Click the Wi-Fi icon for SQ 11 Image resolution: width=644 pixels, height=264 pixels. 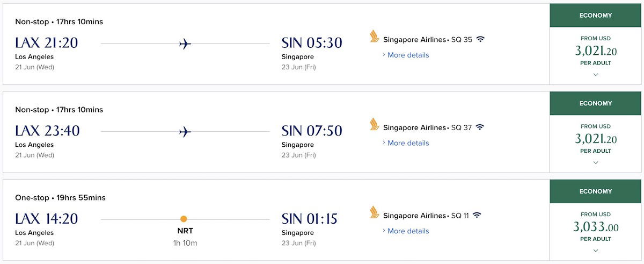(x=477, y=216)
